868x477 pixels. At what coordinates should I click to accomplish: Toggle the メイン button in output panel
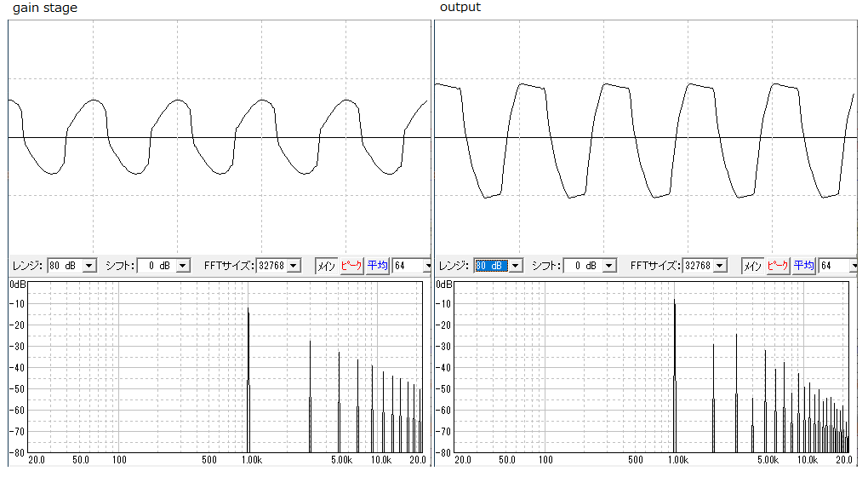(x=752, y=266)
